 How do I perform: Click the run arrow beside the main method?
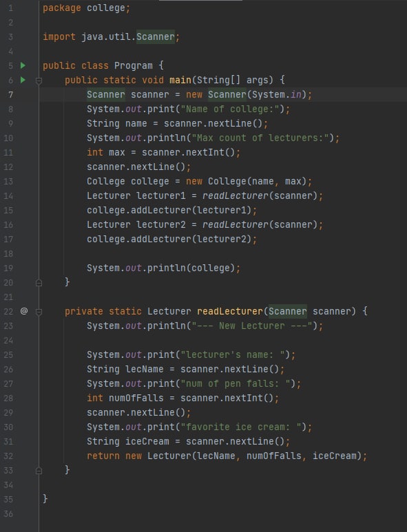(23, 80)
